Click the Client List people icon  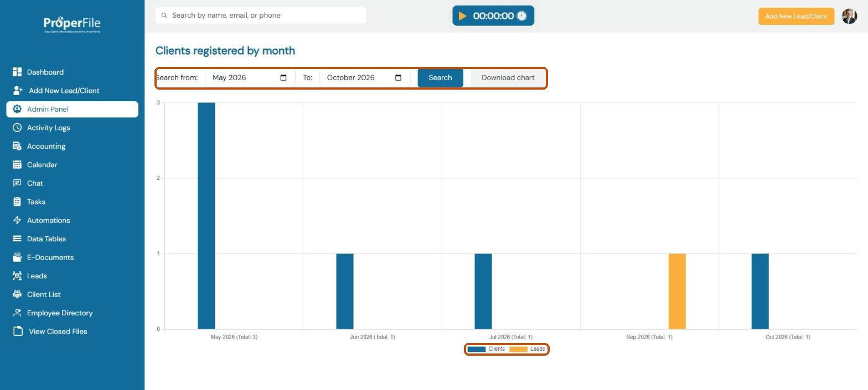17,294
